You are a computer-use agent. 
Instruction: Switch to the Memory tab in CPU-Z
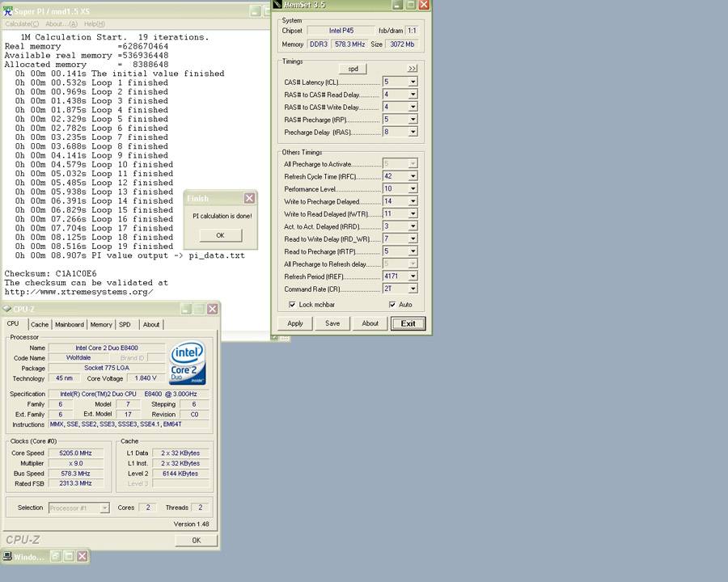pyautogui.click(x=101, y=324)
